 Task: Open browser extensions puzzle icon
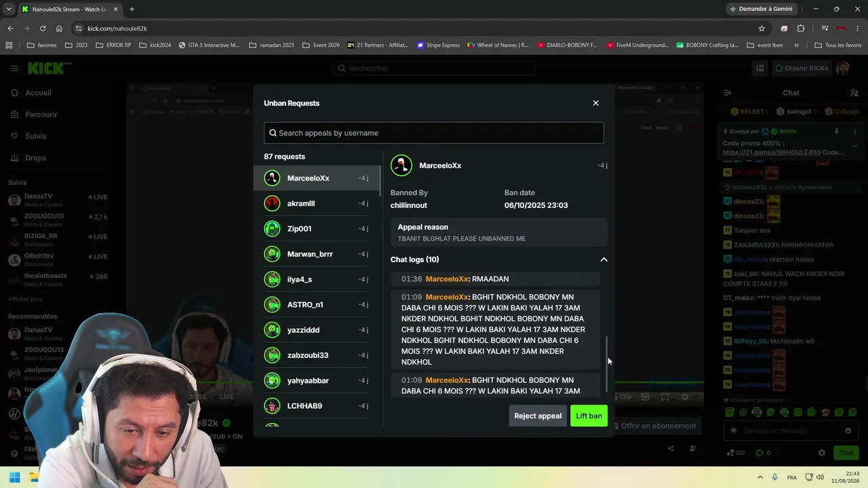pos(801,28)
